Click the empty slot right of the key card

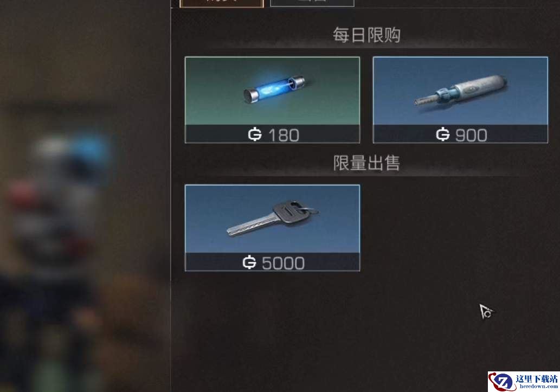point(460,228)
